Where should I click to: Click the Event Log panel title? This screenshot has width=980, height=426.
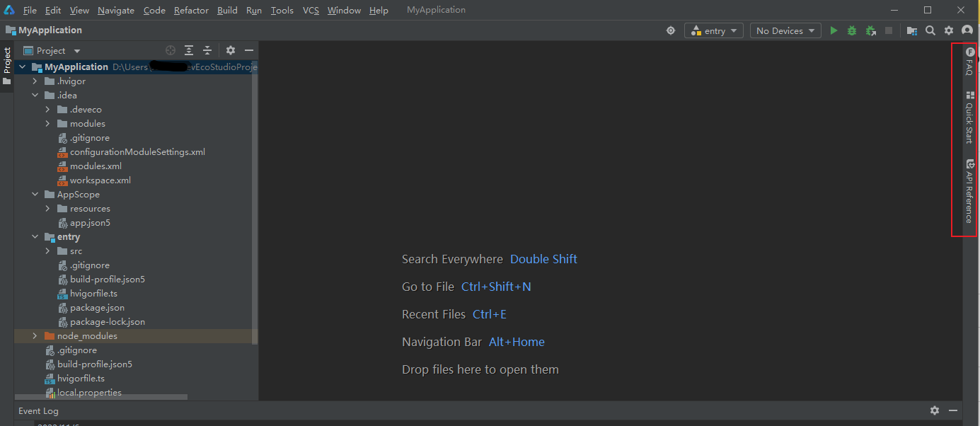[38, 410]
